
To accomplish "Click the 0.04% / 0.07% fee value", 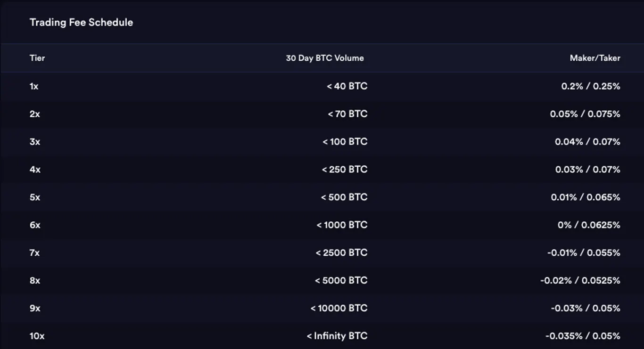I will (x=587, y=142).
